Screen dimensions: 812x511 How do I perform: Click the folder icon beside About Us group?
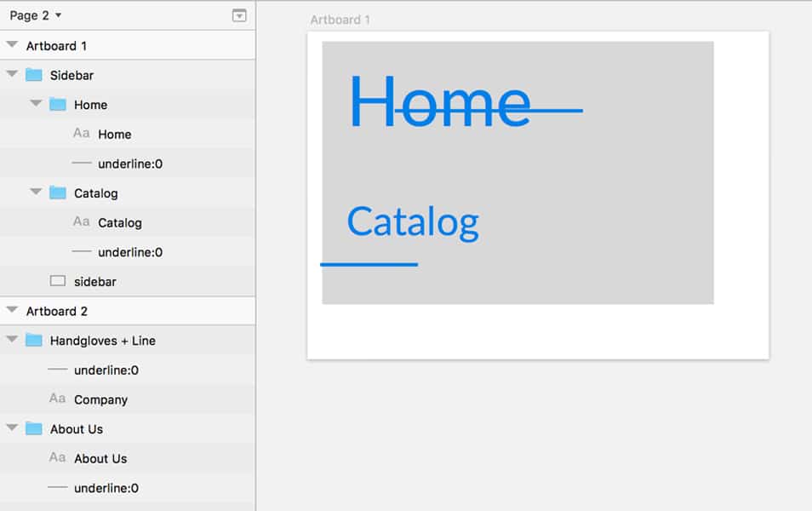click(x=33, y=428)
